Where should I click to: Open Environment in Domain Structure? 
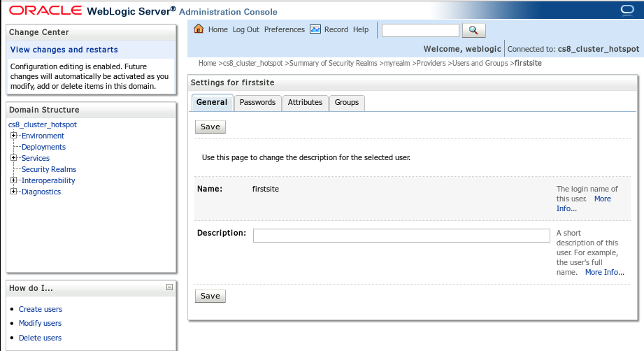pyautogui.click(x=43, y=136)
